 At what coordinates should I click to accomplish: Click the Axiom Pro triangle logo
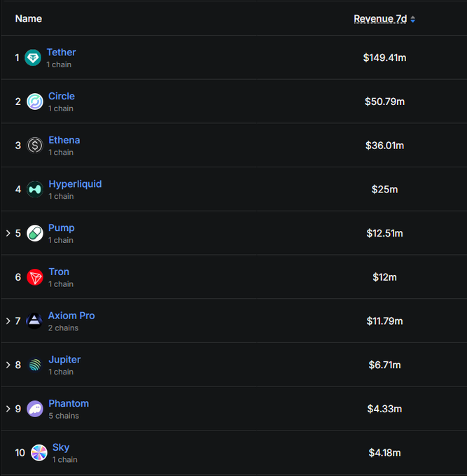click(34, 321)
